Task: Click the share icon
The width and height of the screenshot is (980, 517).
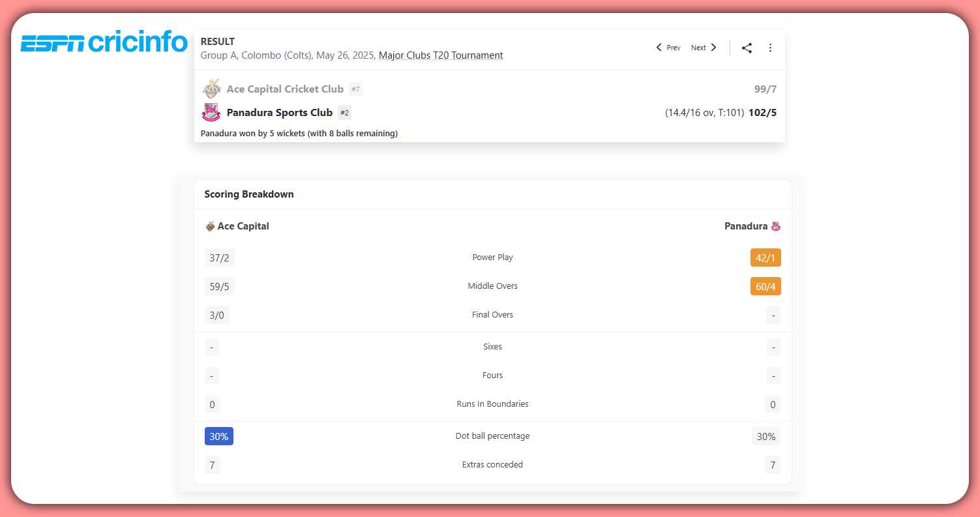Action: point(747,48)
